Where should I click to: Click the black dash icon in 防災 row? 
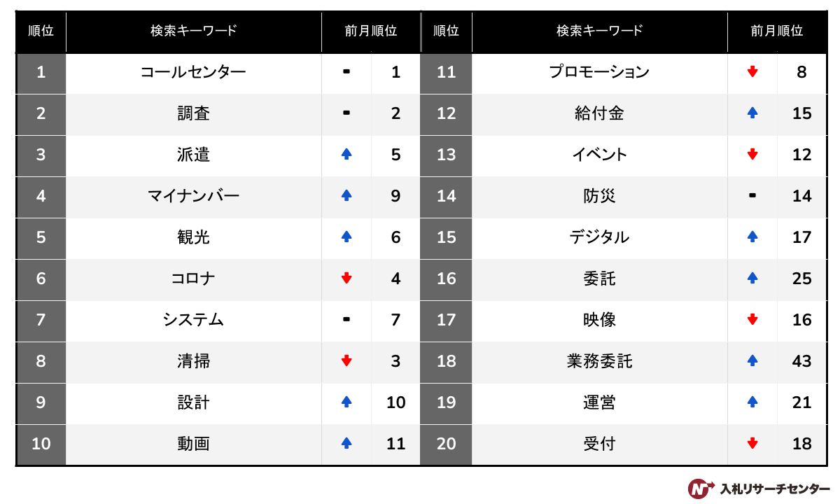(752, 196)
